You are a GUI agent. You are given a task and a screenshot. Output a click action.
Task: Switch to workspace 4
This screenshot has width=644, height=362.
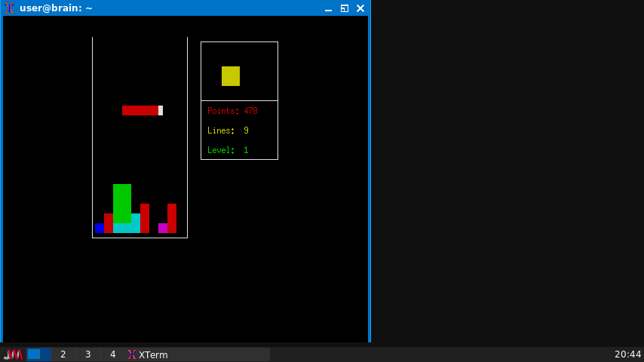click(112, 354)
